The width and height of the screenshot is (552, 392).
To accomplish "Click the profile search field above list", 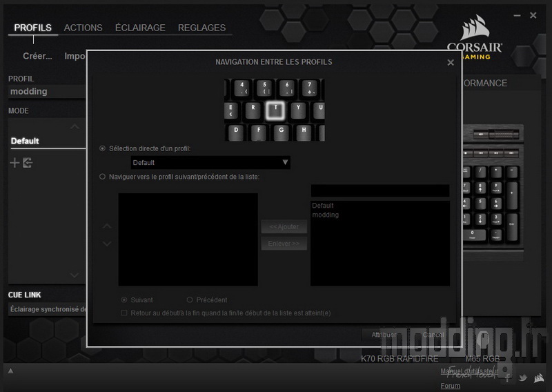I will 380,190.
